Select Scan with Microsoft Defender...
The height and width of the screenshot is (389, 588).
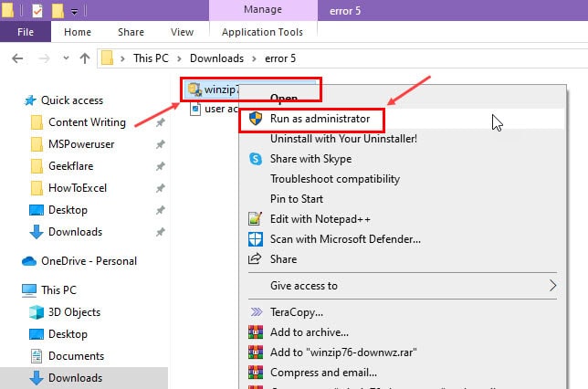pyautogui.click(x=402, y=239)
